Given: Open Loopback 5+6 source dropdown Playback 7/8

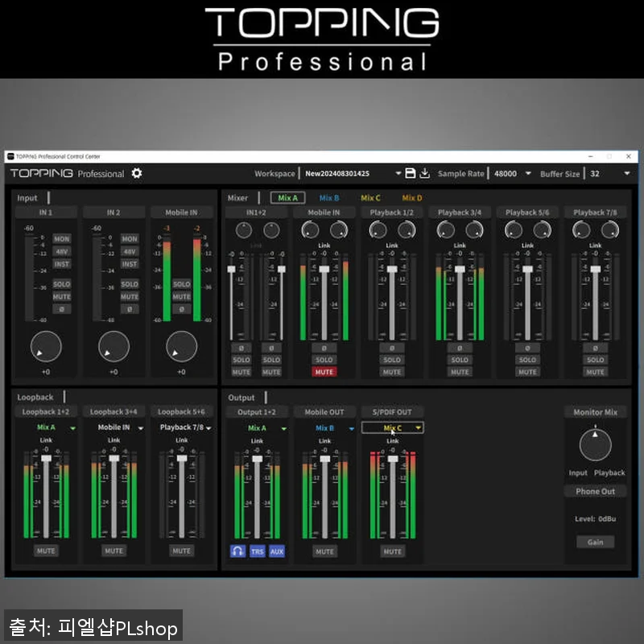Looking at the screenshot, I should coord(182,427).
